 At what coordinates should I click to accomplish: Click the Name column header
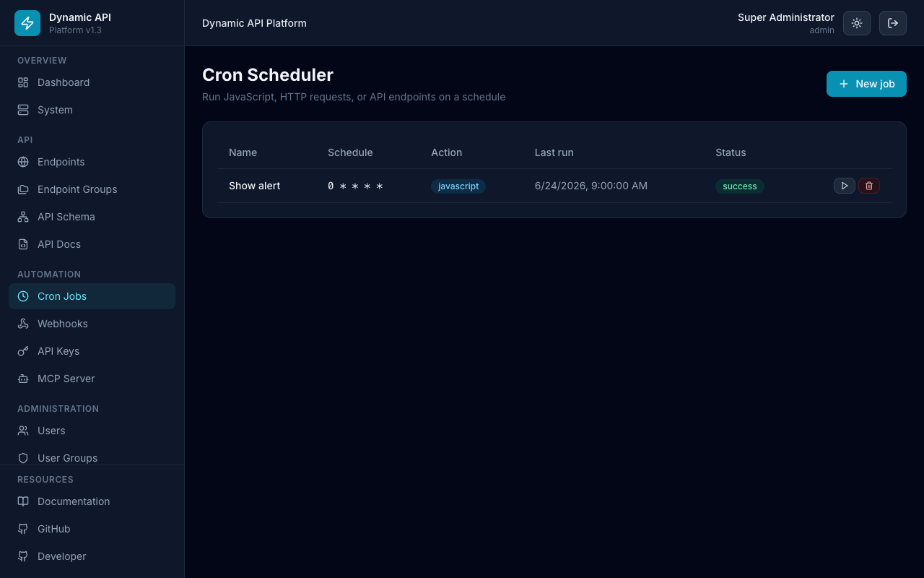click(x=243, y=152)
